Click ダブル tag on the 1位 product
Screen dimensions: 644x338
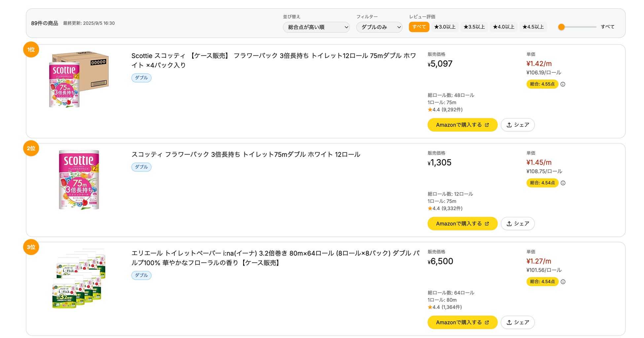click(141, 78)
